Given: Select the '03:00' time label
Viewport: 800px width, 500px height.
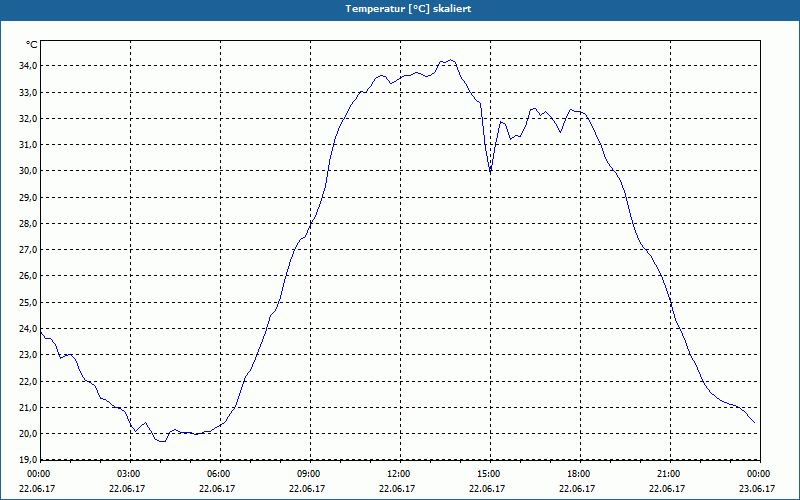Looking at the screenshot, I should pos(130,474).
